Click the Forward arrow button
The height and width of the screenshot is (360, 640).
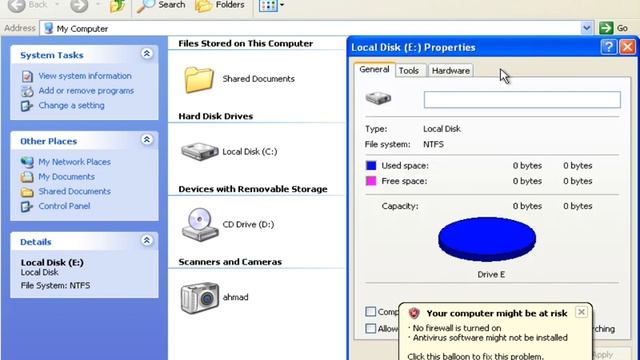coord(79,5)
